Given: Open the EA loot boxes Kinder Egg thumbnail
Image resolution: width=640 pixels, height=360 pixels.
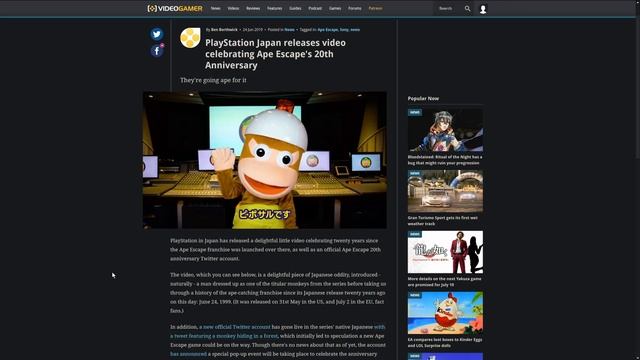Looking at the screenshot, I should pos(445,313).
